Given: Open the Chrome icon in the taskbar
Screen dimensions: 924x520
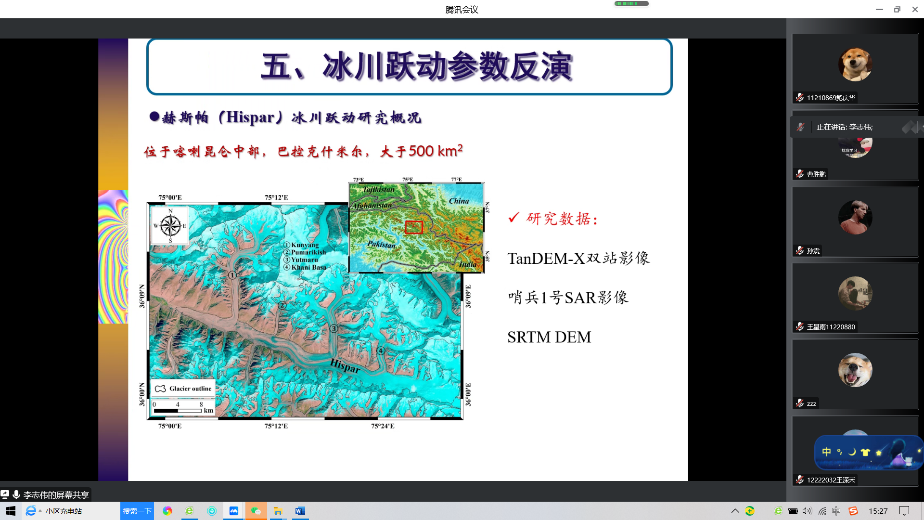Looking at the screenshot, I should coord(168,511).
